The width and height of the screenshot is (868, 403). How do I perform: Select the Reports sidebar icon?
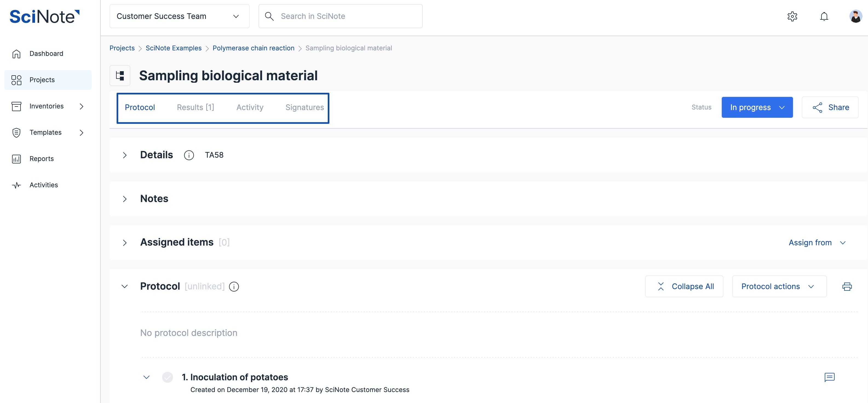click(16, 158)
